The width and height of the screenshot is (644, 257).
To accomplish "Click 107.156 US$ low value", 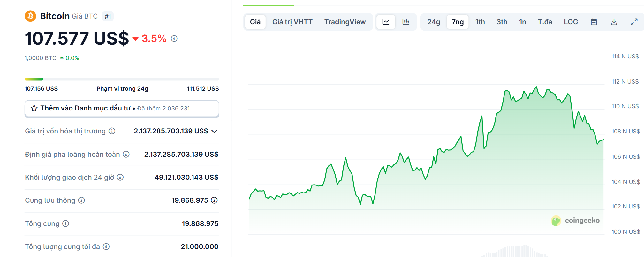I will click(41, 88).
